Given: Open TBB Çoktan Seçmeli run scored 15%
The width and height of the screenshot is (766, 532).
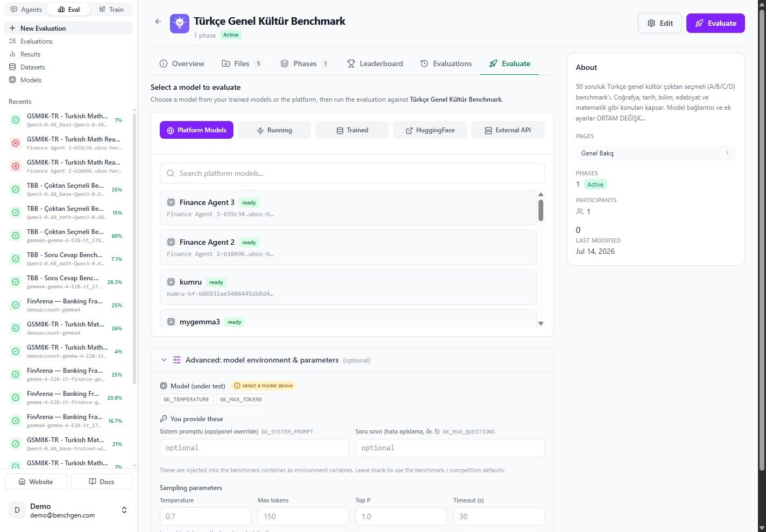Looking at the screenshot, I should (68, 212).
